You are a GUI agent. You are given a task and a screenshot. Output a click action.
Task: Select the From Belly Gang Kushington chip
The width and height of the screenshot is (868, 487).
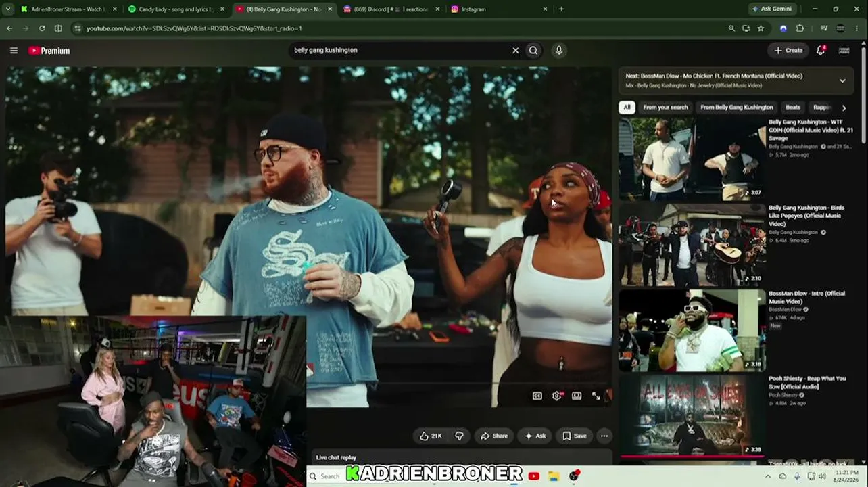pyautogui.click(x=736, y=107)
